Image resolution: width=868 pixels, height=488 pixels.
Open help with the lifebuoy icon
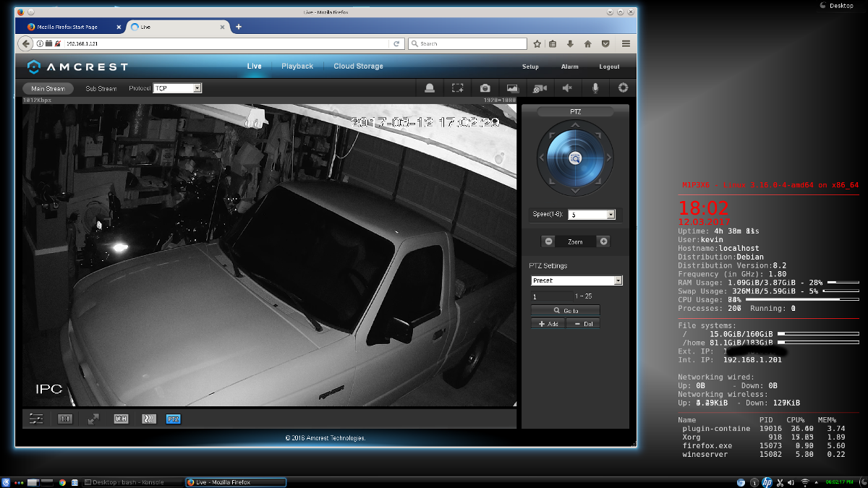623,88
